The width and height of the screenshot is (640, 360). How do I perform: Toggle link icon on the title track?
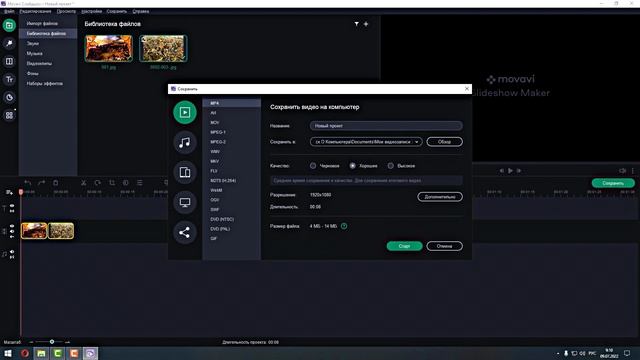[12, 211]
